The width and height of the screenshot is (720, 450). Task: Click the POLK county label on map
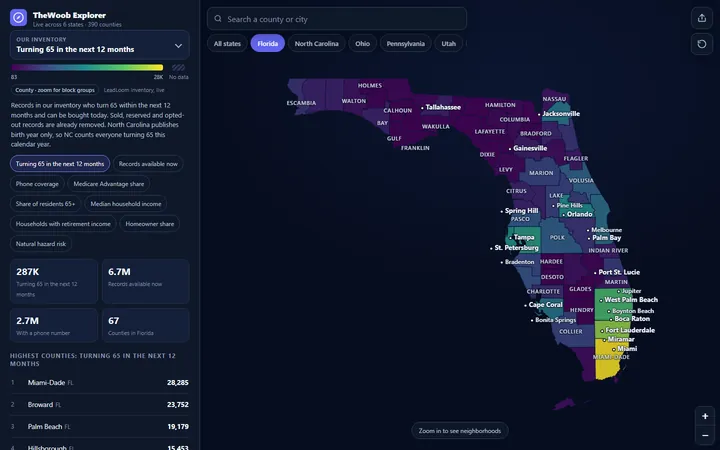click(557, 237)
